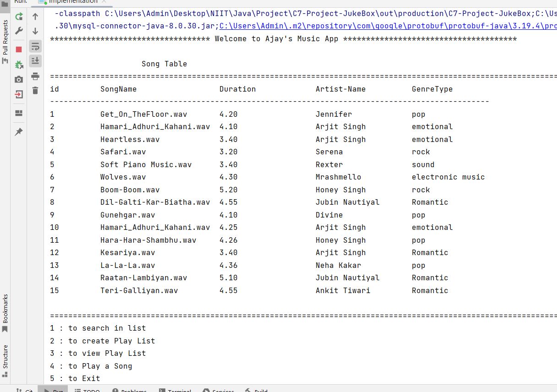Toggle pin tab in Run panel
Image resolution: width=557 pixels, height=392 pixels.
coord(19,132)
